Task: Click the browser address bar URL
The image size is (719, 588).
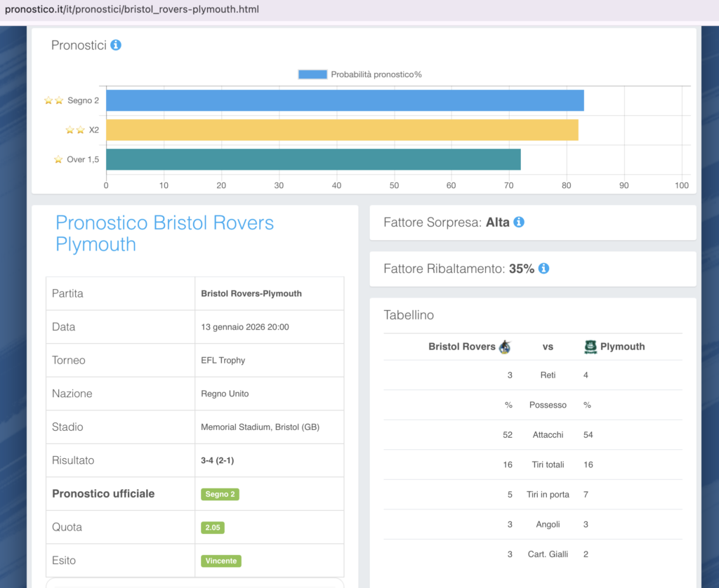Action: [132, 10]
